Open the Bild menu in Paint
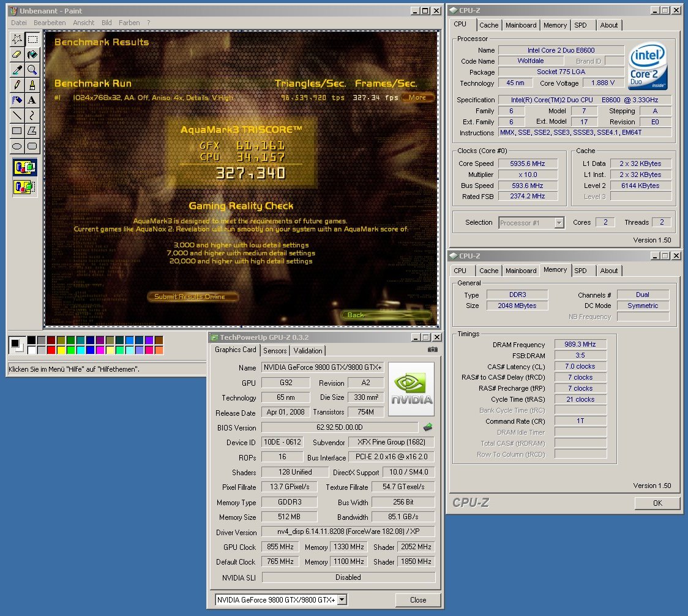This screenshot has width=688, height=616. coord(107,23)
